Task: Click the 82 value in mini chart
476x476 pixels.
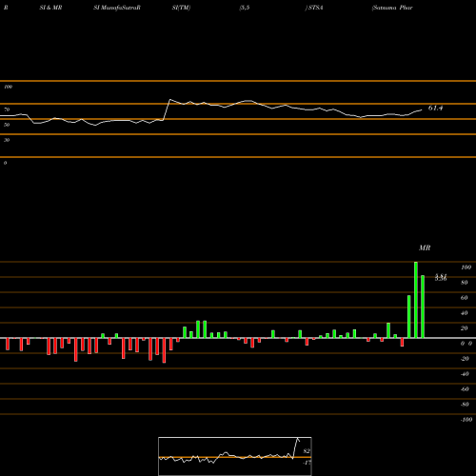Action: pyautogui.click(x=307, y=451)
